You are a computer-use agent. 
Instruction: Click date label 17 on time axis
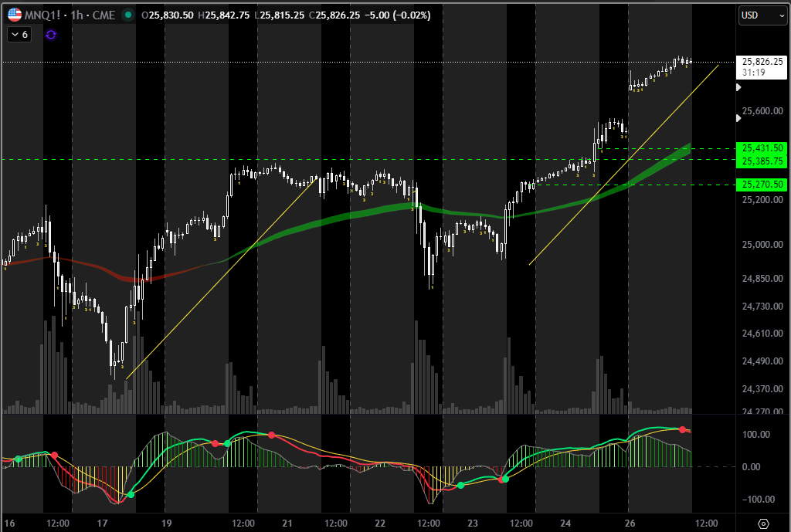103,524
